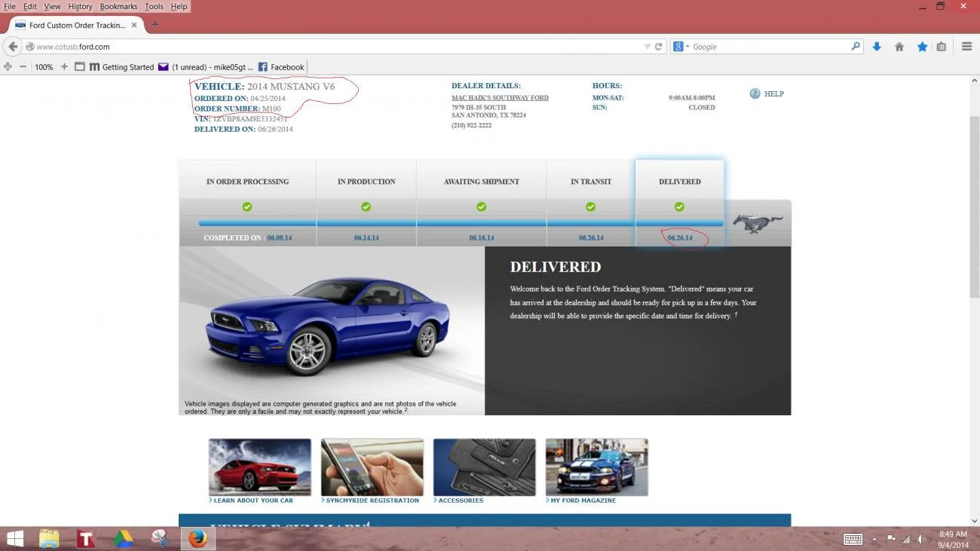
Task: Zoom out with the minus toolbar button
Action: pos(23,67)
